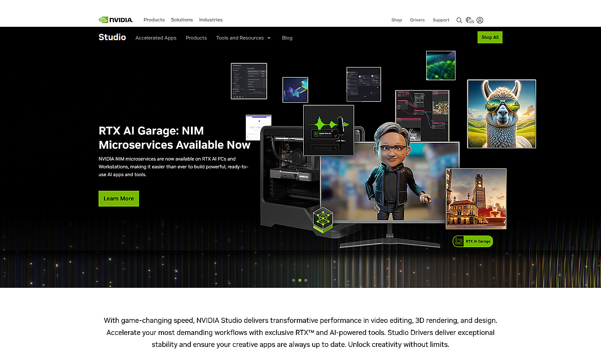The height and width of the screenshot is (364, 601).
Task: Open Accelerated Apps in Studio nav
Action: pos(156,38)
